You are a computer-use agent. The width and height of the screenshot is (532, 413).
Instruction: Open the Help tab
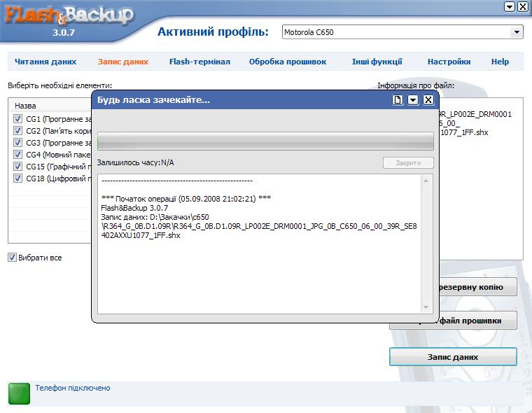(500, 62)
